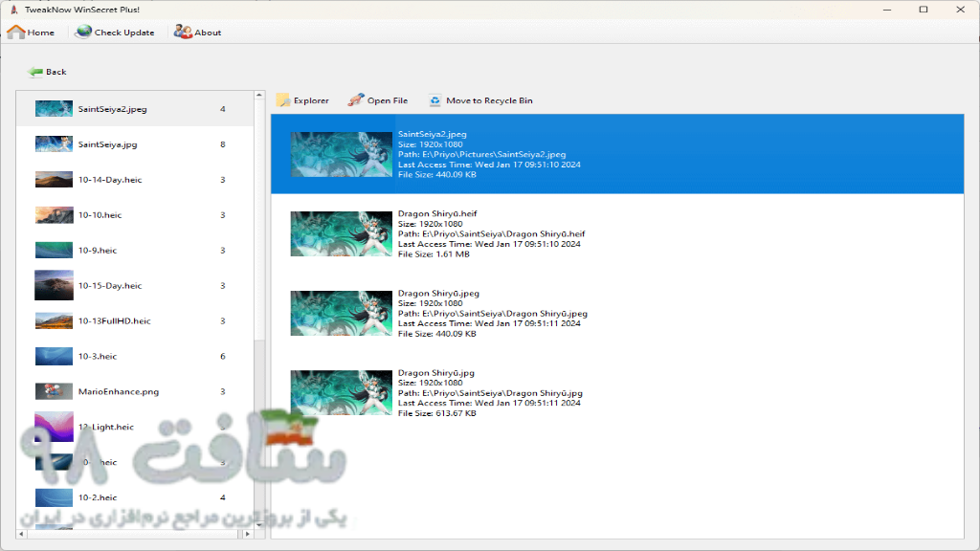Go back using the Back label
Image resolution: width=980 pixels, height=551 pixels.
[56, 72]
